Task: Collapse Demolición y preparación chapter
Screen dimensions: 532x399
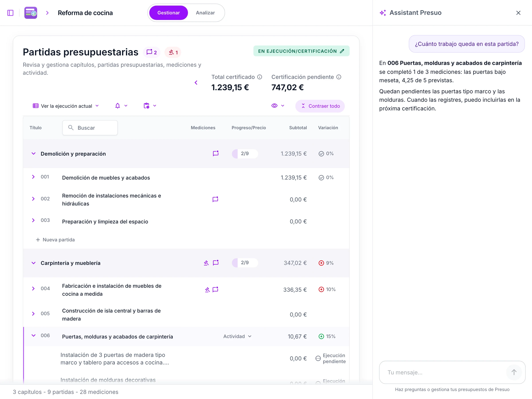Action: pyautogui.click(x=34, y=154)
